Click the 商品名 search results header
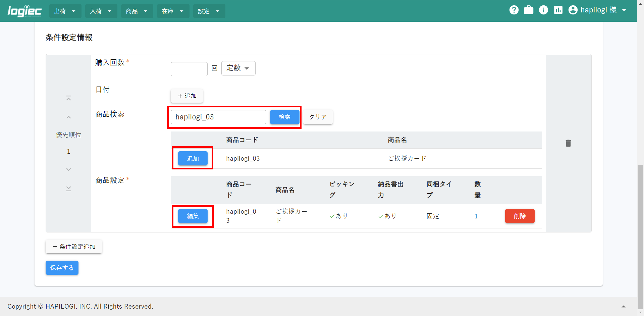The height and width of the screenshot is (316, 644). [x=397, y=140]
